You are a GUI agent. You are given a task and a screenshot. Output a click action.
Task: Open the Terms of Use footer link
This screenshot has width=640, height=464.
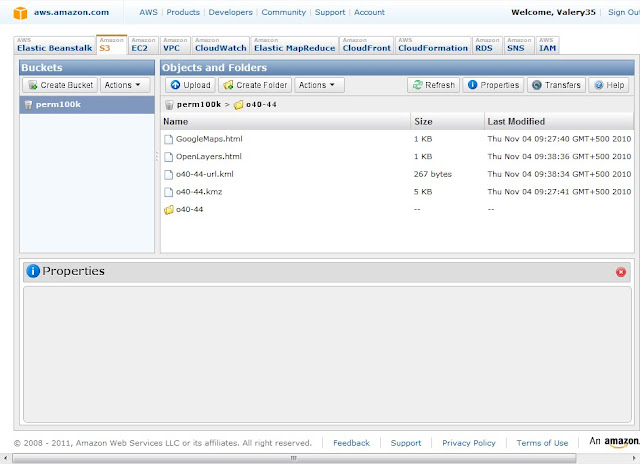tap(542, 443)
